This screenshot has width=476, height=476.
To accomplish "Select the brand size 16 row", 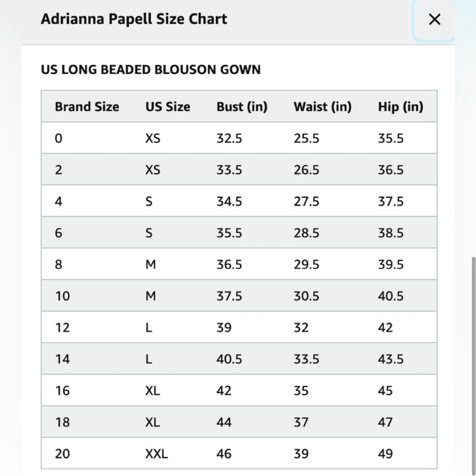I will tap(239, 390).
